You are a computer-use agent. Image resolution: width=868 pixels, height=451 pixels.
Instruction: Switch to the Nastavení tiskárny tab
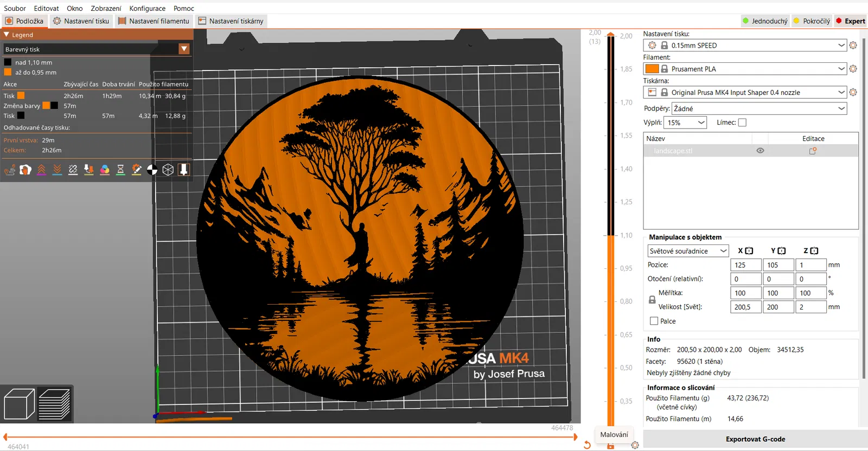pos(231,21)
